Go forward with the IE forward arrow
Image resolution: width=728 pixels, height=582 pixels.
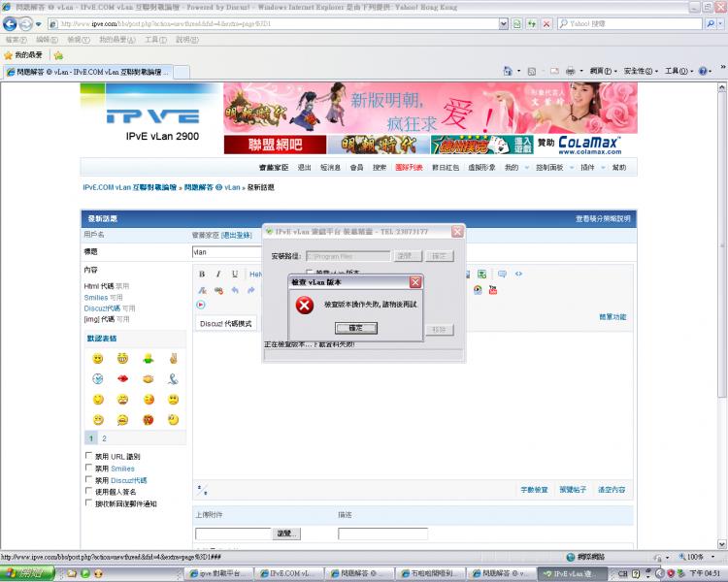pos(26,23)
